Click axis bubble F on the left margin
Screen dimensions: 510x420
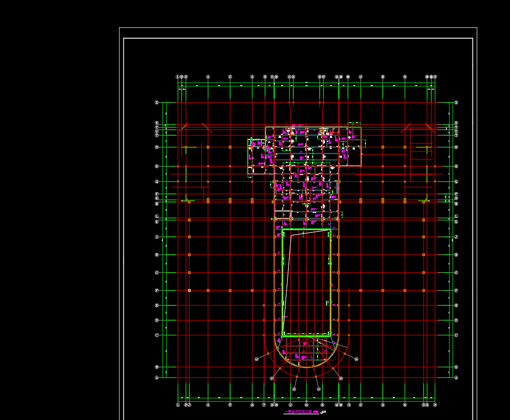click(x=157, y=291)
